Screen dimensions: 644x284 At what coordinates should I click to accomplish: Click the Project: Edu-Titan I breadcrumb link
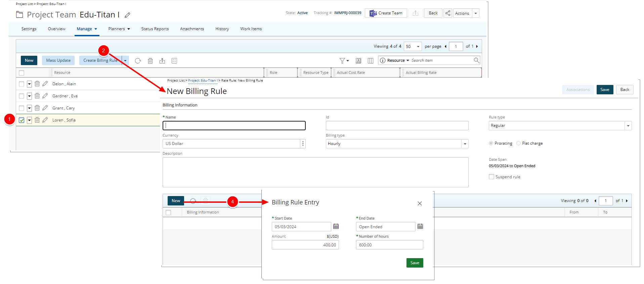203,81
